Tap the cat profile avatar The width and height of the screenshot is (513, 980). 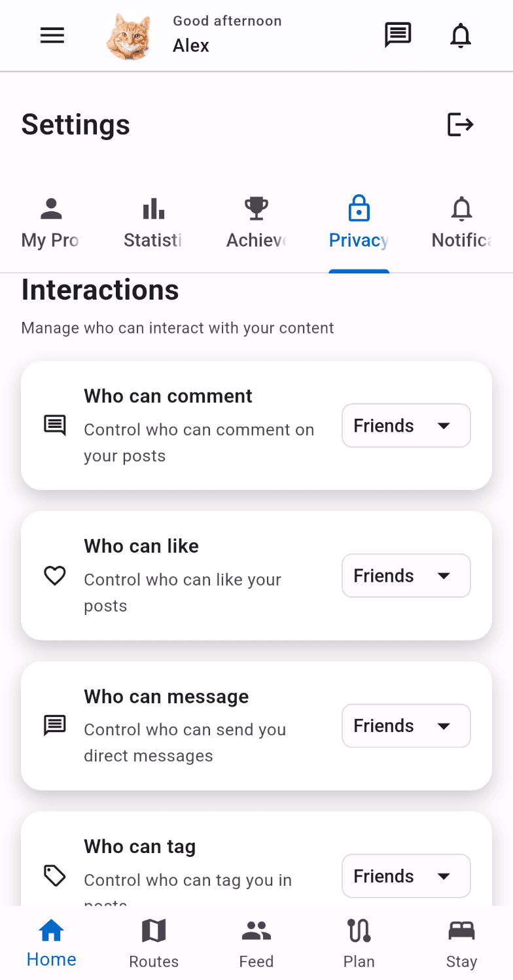[128, 37]
